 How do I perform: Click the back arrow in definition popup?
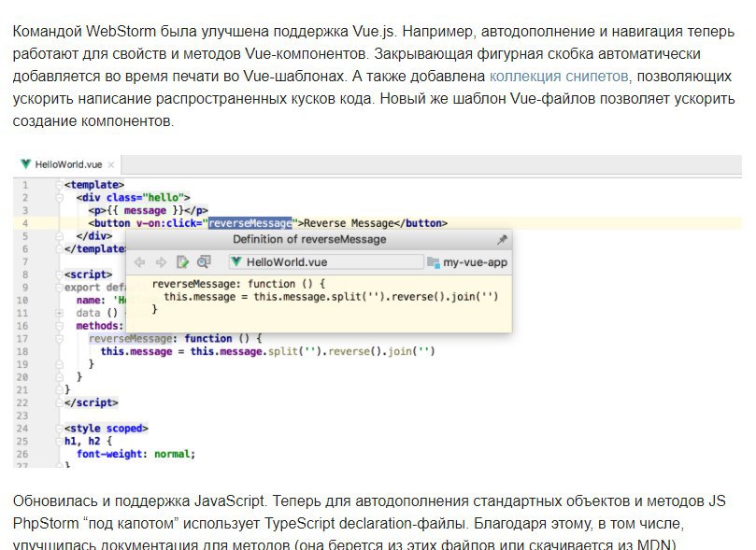click(140, 262)
